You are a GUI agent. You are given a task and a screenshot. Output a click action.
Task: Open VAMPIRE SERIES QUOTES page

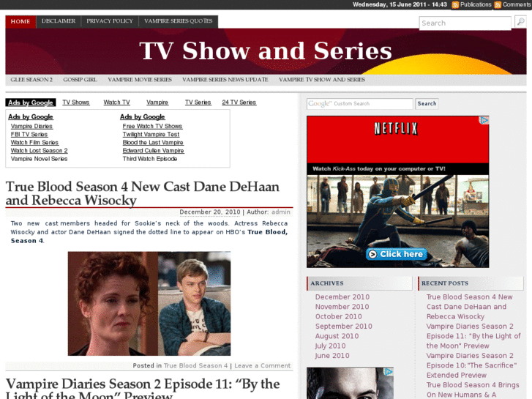coord(179,21)
